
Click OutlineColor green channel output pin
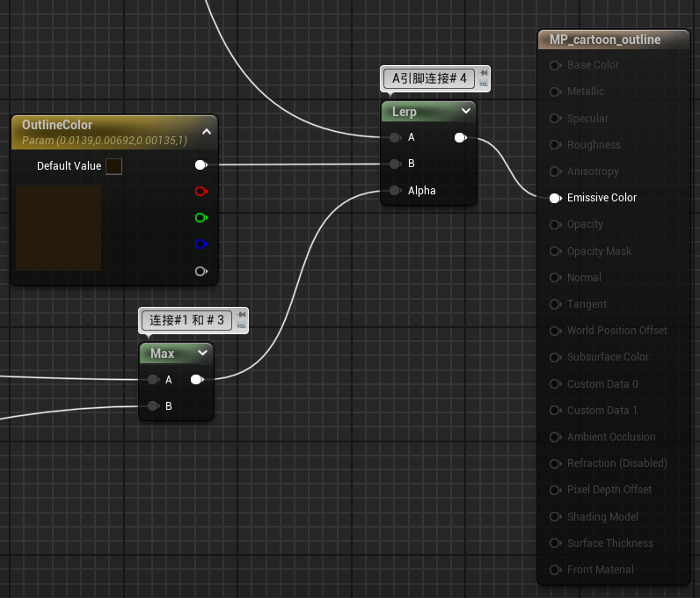pos(201,217)
